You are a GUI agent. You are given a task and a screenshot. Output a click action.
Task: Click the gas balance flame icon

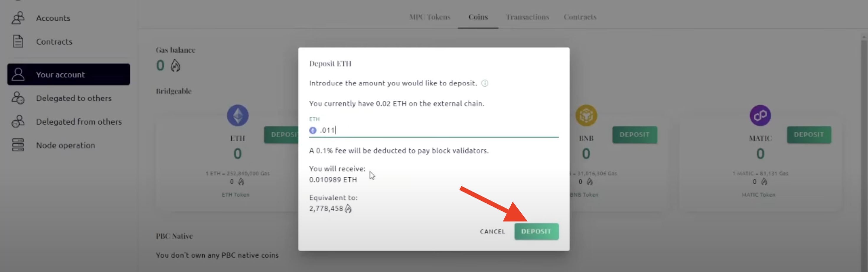(175, 65)
